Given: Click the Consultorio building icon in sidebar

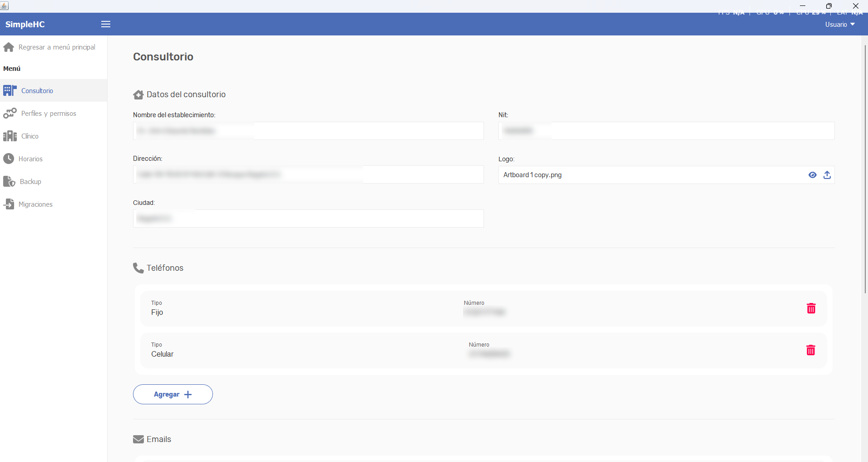Looking at the screenshot, I should click(10, 90).
